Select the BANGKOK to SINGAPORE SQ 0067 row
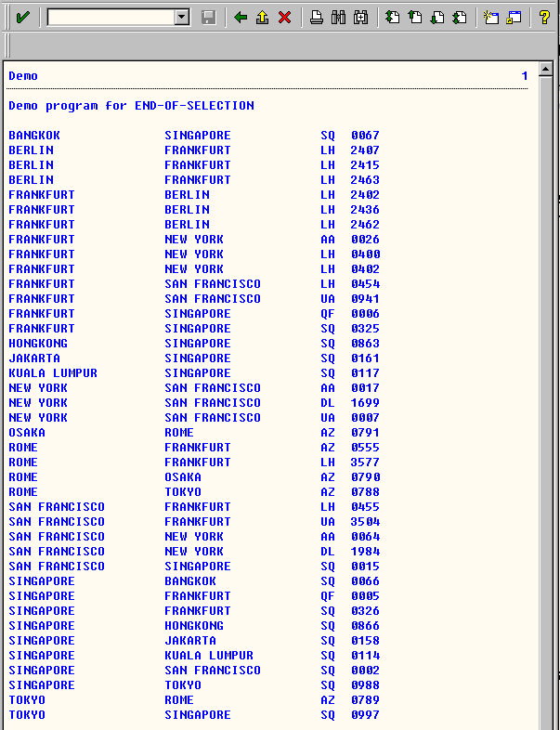 pyautogui.click(x=193, y=136)
